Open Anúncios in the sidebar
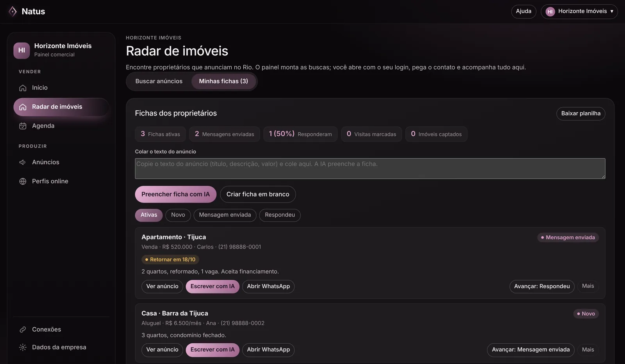Screen dimensions: 625x364 [x=61, y=162]
